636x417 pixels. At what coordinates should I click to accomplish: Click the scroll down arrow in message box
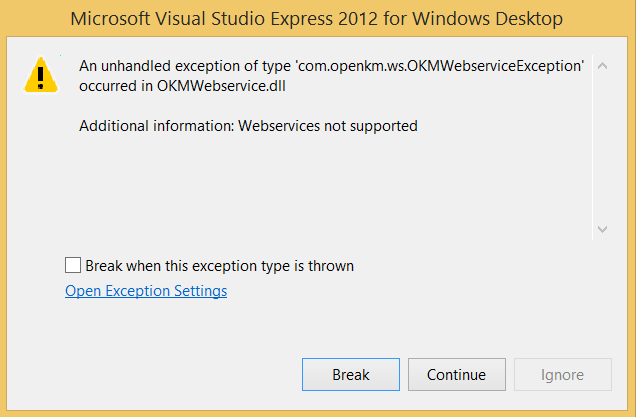[602, 229]
